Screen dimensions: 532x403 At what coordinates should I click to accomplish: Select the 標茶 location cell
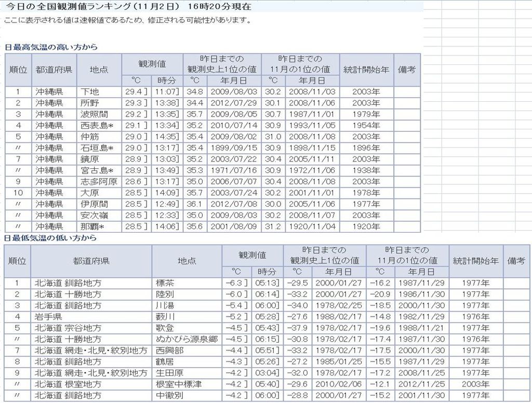point(187,283)
